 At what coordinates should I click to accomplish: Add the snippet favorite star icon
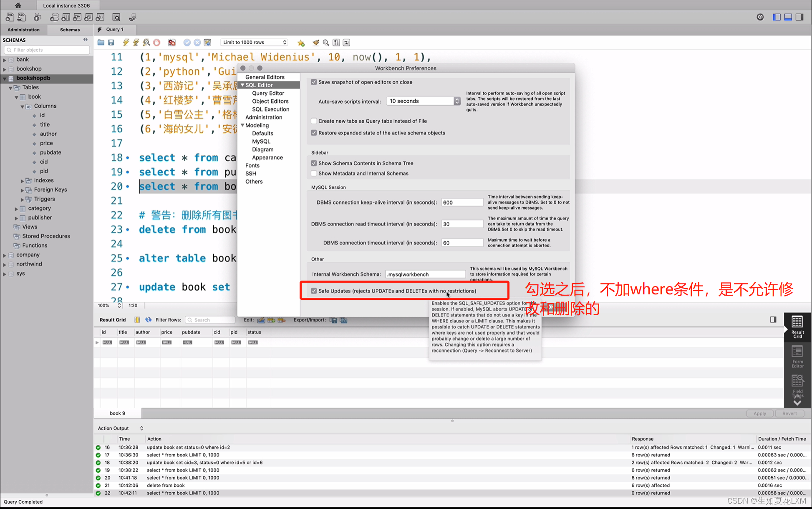point(301,43)
